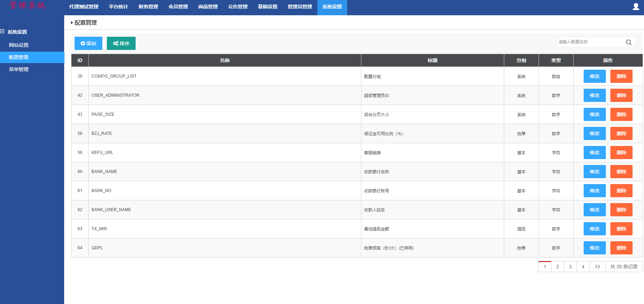Screen dimensions: 644x304
Task: Click the 添加 button
Action: 88,43
